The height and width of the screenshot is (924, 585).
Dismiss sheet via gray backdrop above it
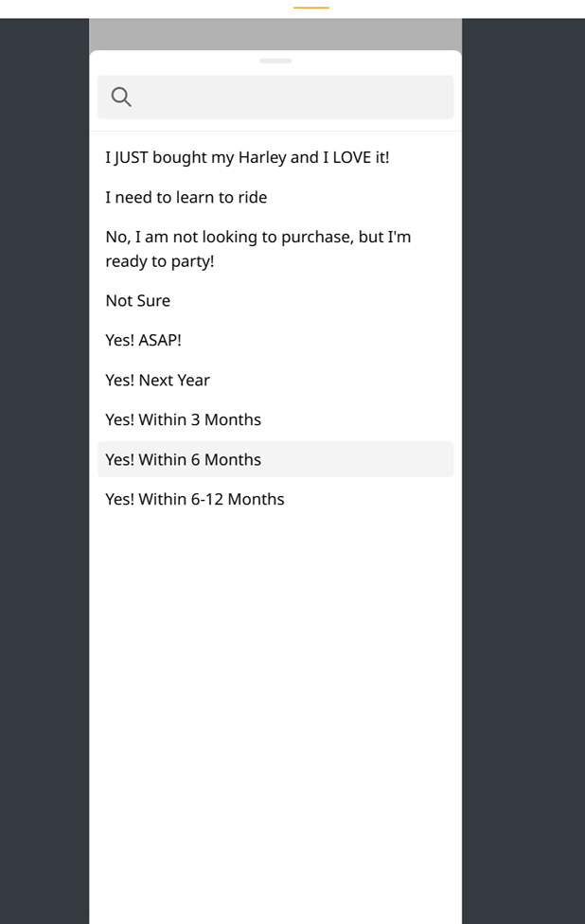pyautogui.click(x=275, y=34)
